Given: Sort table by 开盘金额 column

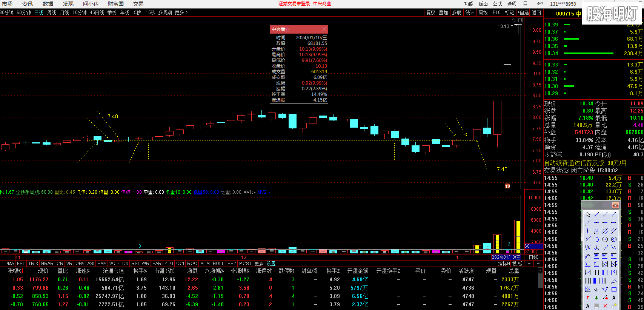Looking at the screenshot, I should [x=358, y=271].
